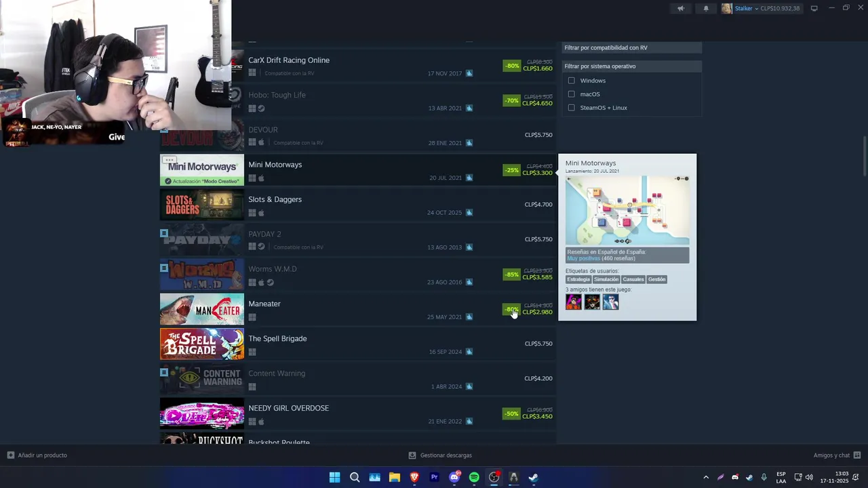
Task: Open OBS Studio from taskbar
Action: click(x=494, y=477)
